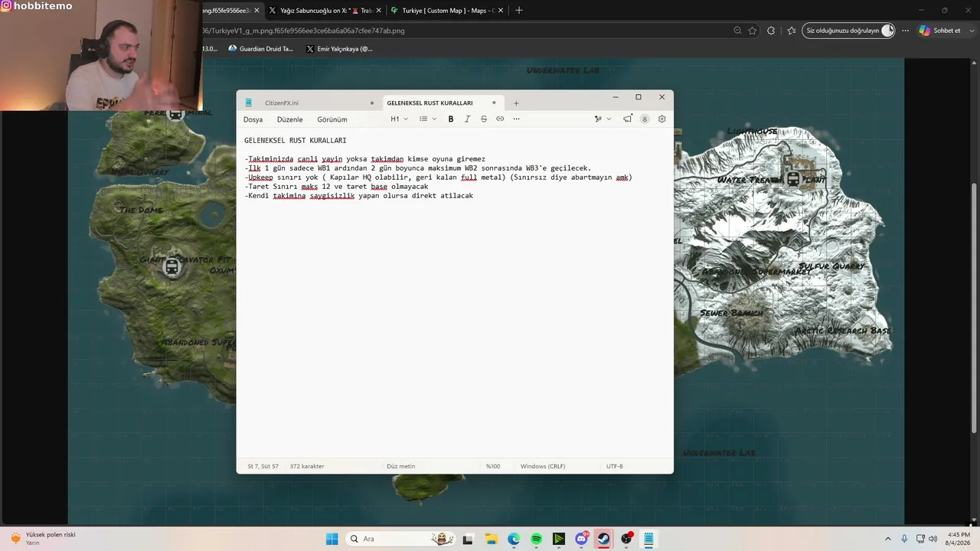Open a new browser tab with plus
The image size is (980, 551).
pyautogui.click(x=519, y=10)
